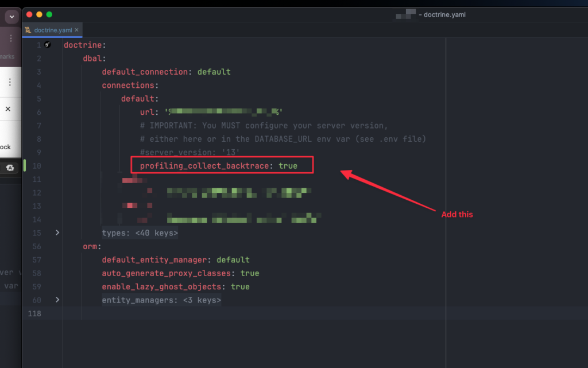This screenshot has width=588, height=368.
Task: Expand the collapsed entity_managers block at line 60
Action: 56,300
